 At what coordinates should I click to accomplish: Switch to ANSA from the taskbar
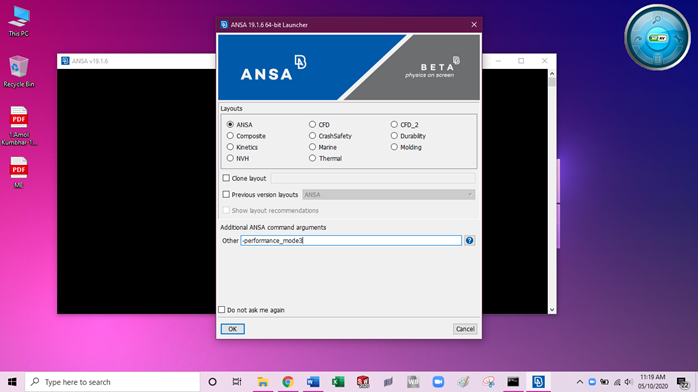click(538, 382)
